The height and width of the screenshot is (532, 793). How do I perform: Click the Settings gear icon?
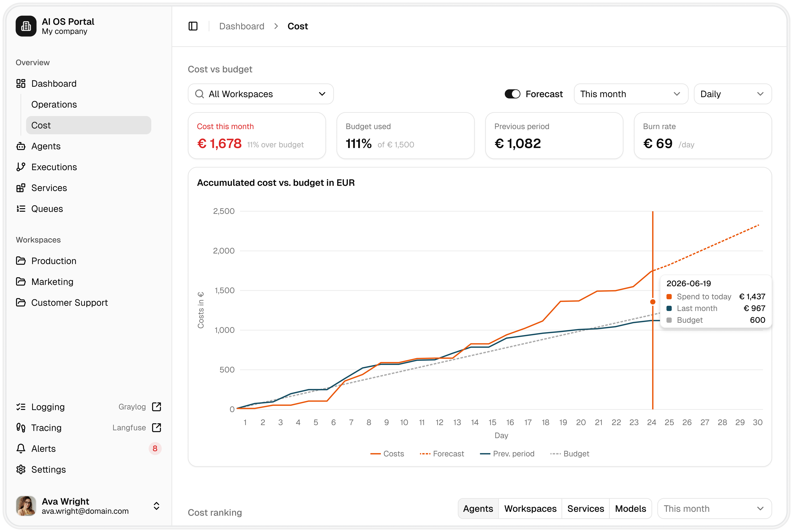click(21, 470)
